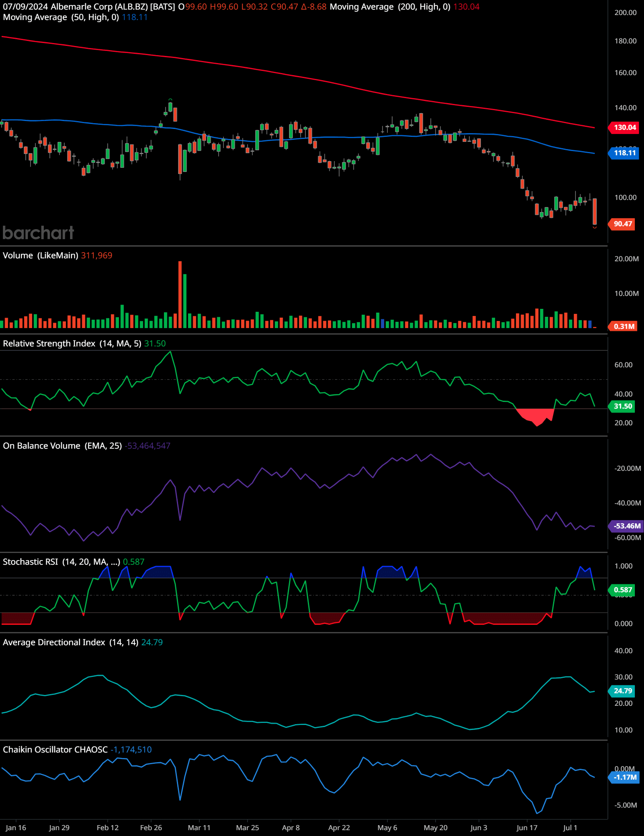Click the Albemarle Corp (ALB.BZ) title text

(99, 7)
